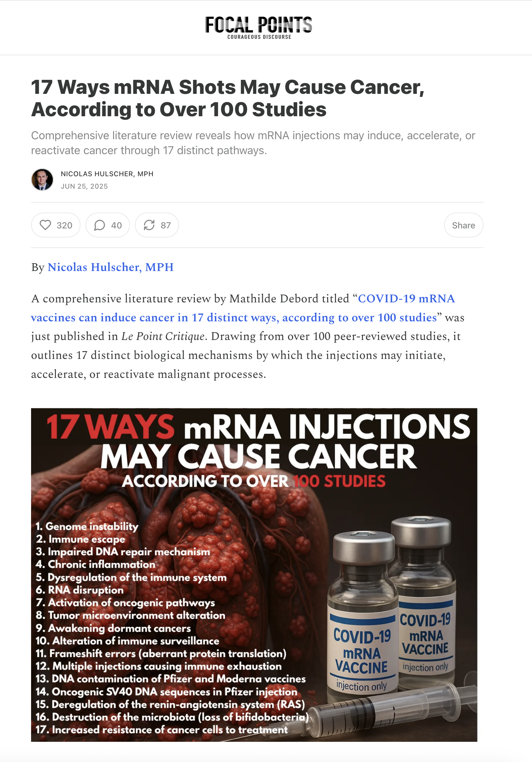Click the JUN 25, 2025 publish date
The height and width of the screenshot is (762, 532).
coord(84,186)
